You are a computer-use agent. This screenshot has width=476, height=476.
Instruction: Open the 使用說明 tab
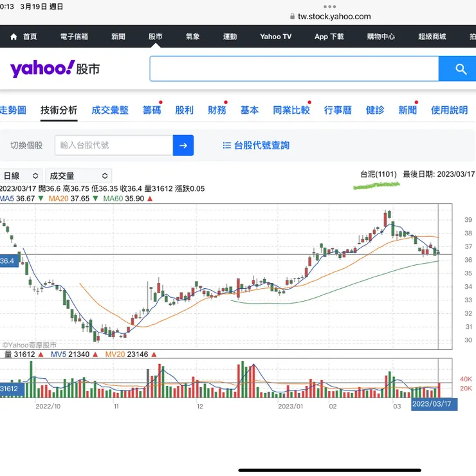449,110
